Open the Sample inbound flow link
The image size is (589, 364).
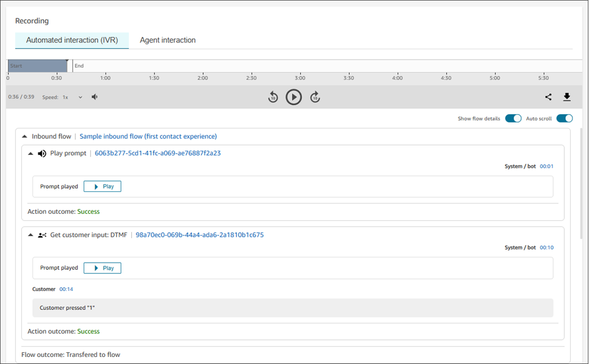148,137
